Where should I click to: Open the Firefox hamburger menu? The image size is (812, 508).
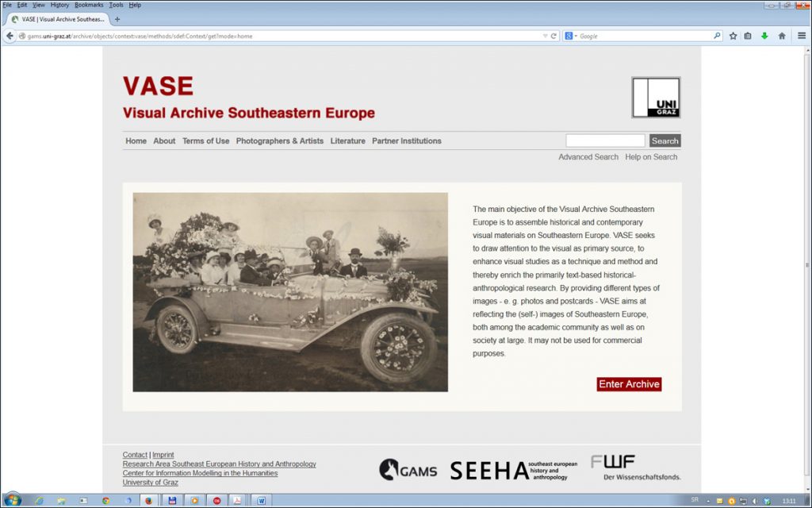click(802, 36)
